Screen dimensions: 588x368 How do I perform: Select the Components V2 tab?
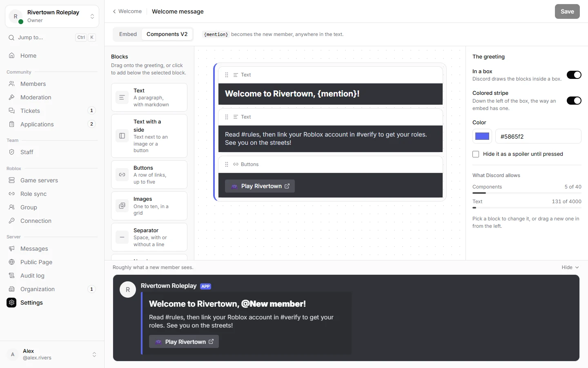pyautogui.click(x=167, y=34)
